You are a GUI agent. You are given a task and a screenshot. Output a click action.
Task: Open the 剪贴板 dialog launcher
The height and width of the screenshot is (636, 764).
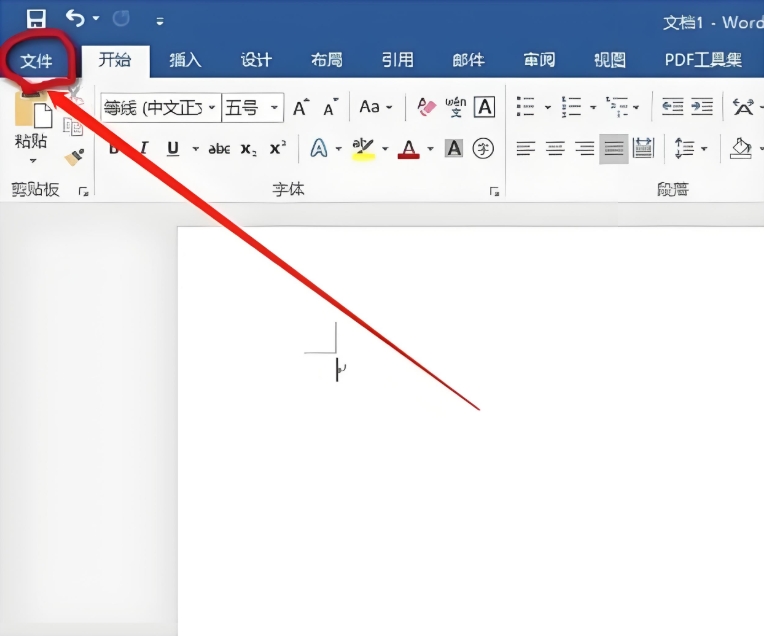coord(83,192)
